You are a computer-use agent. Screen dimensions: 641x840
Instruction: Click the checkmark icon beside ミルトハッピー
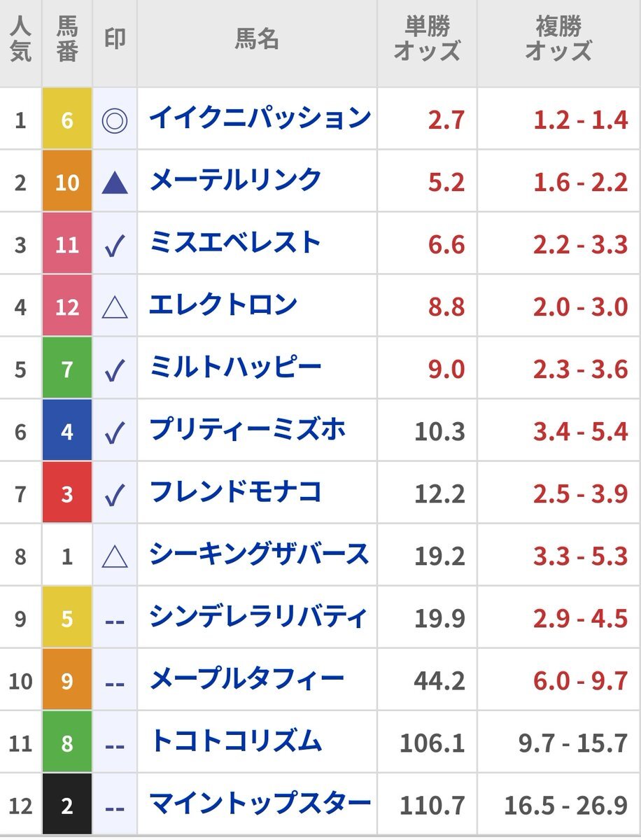coord(115,370)
